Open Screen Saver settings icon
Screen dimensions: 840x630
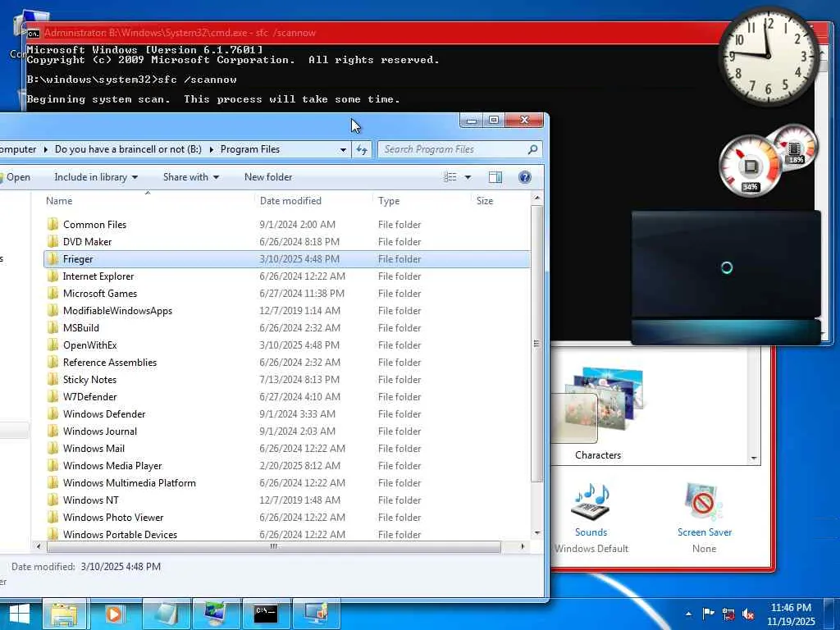tap(704, 503)
